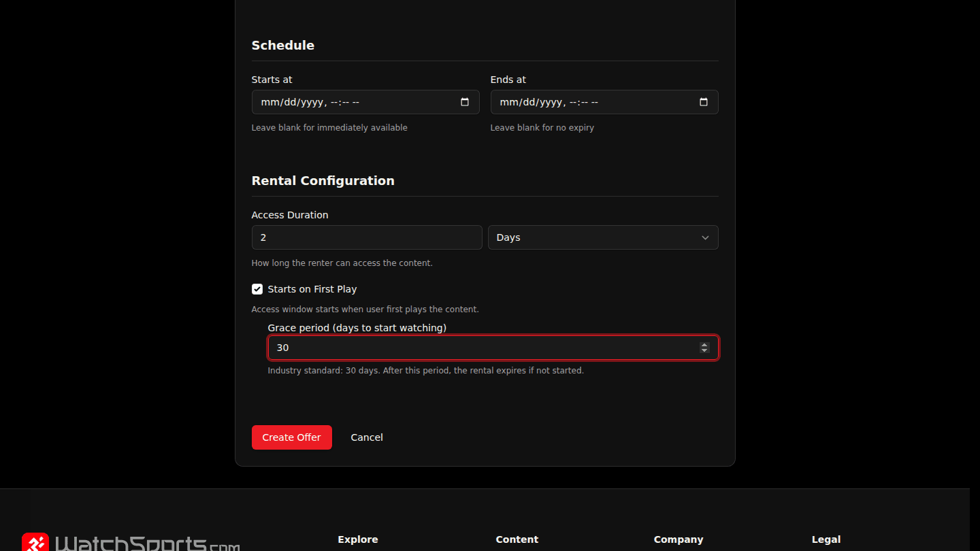The height and width of the screenshot is (551, 980).
Task: Click the Starts at date field
Action: tap(365, 102)
